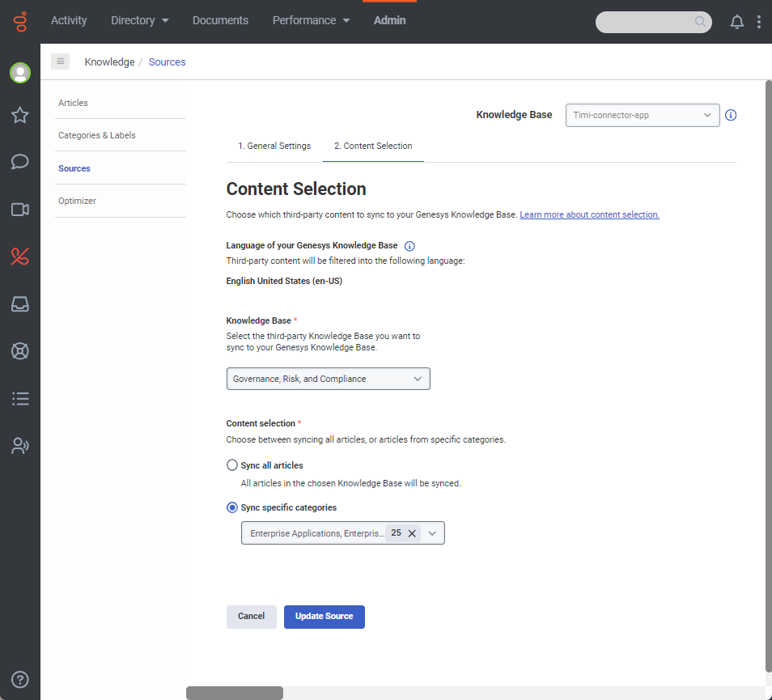The height and width of the screenshot is (700, 772).
Task: Click the vertical scrollbar on right edge
Action: (x=768, y=376)
